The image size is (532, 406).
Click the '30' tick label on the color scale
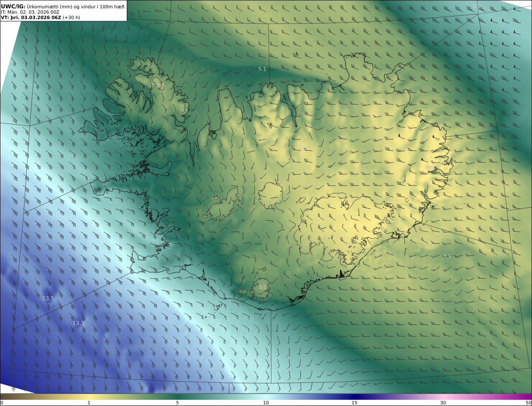pyautogui.click(x=443, y=403)
